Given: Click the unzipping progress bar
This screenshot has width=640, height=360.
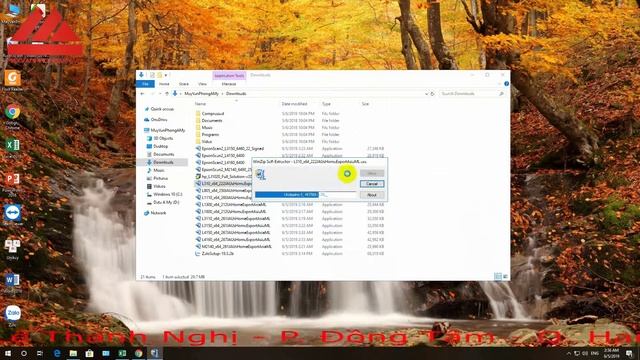Looking at the screenshot, I should point(306,195).
